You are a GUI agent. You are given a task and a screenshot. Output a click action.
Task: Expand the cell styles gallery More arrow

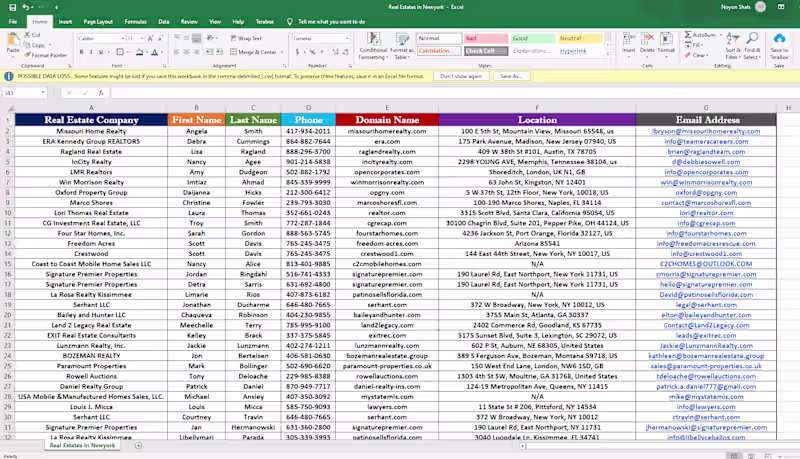click(608, 53)
